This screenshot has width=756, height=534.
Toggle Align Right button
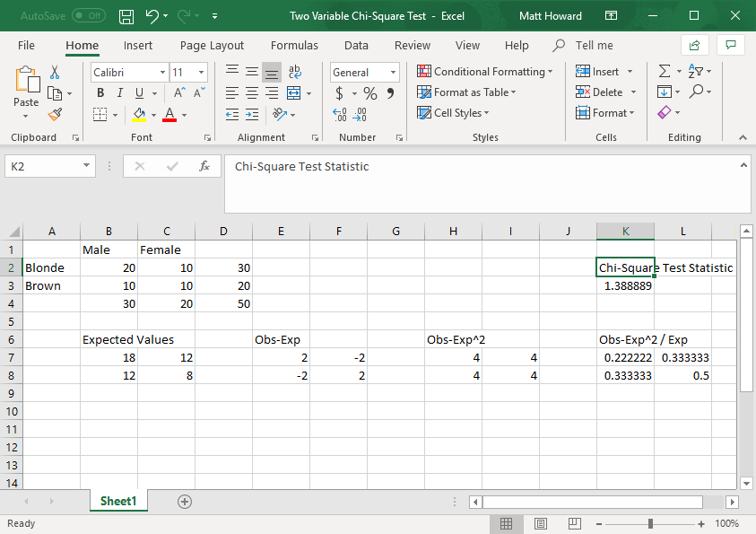coord(272,92)
